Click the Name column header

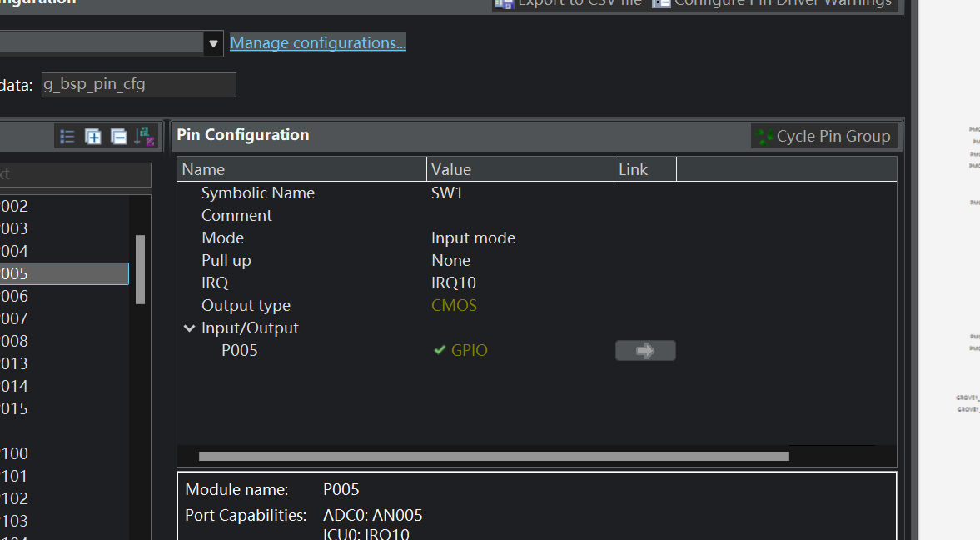tap(302, 169)
